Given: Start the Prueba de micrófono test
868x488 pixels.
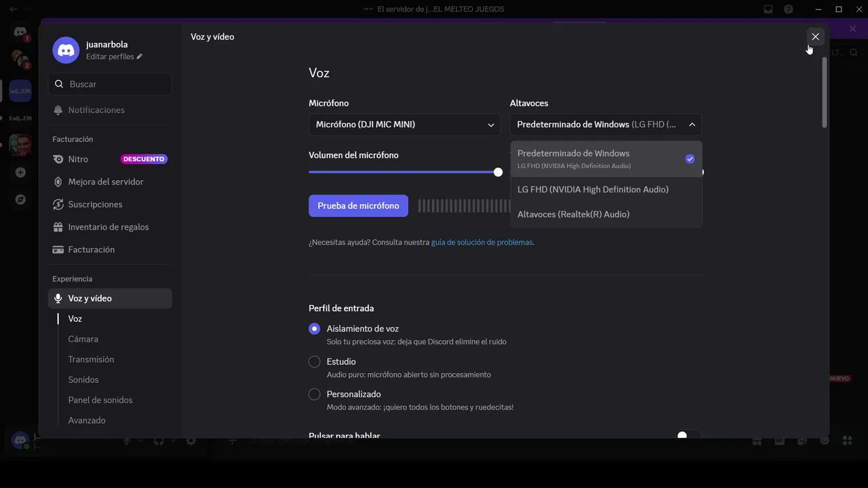Looking at the screenshot, I should click(358, 206).
